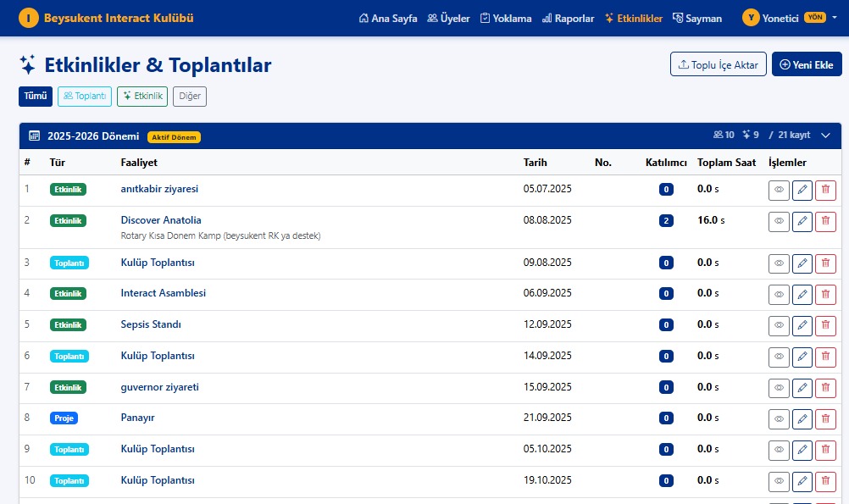
Task: Open the view eye icon for the 09.08.2025 meeting
Action: pos(779,263)
